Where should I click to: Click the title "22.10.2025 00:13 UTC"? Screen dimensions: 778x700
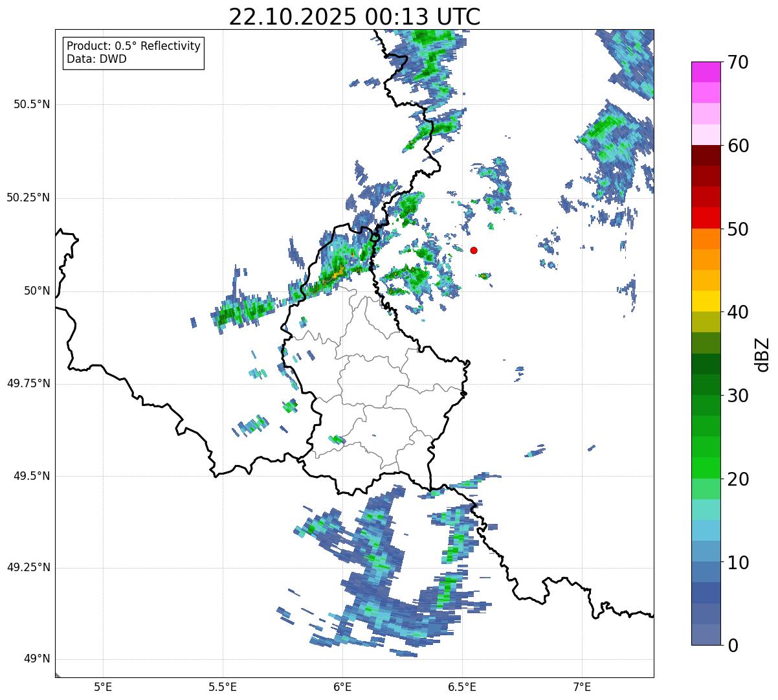pyautogui.click(x=355, y=16)
